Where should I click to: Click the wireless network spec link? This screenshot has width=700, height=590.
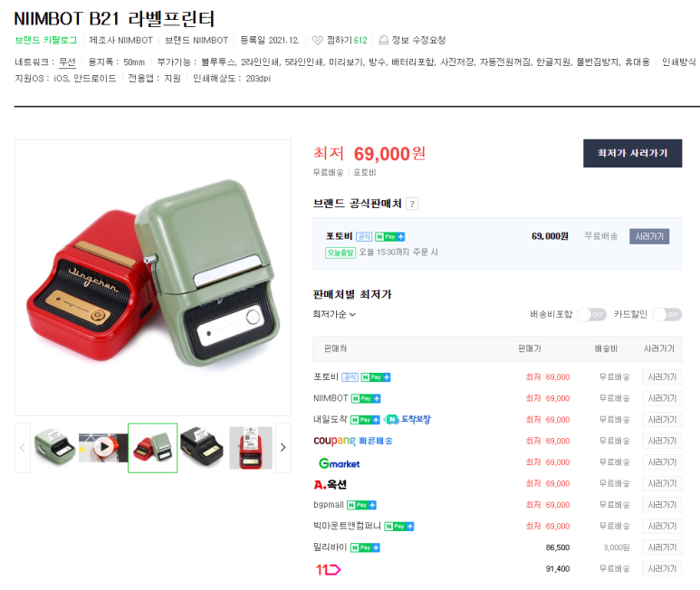[67, 62]
